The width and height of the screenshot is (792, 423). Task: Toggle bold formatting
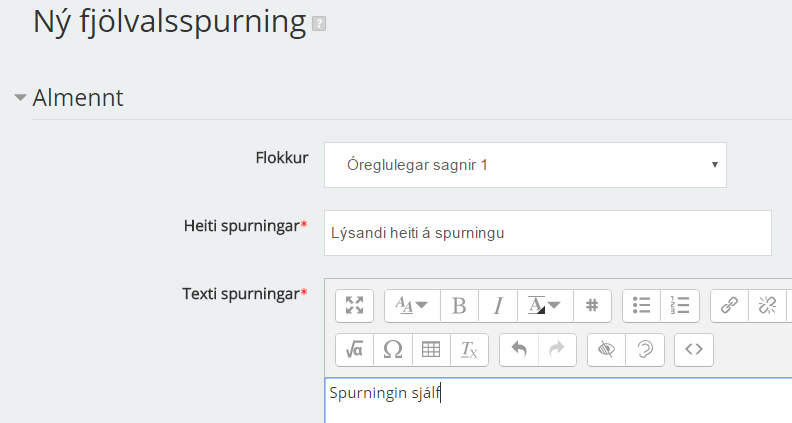pyautogui.click(x=459, y=306)
